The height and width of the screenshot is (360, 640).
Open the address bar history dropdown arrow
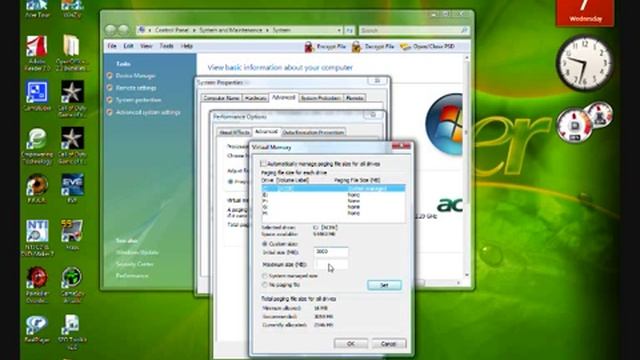(x=339, y=30)
